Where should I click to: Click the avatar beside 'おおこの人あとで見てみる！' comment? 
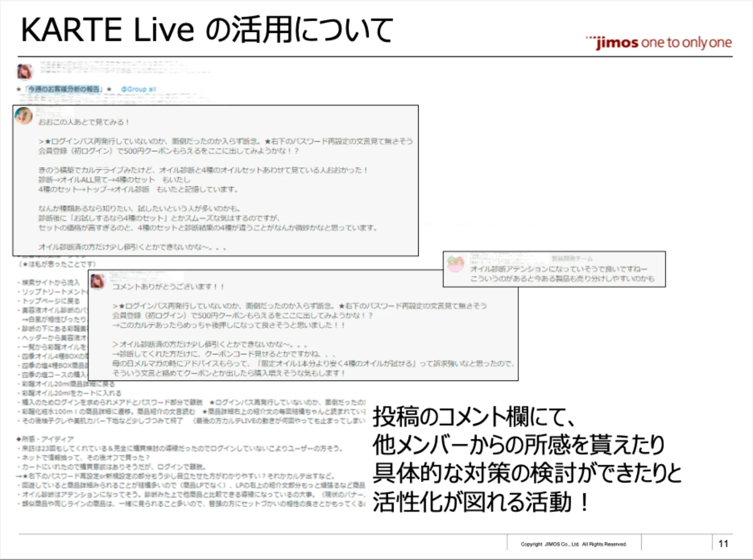[x=24, y=116]
